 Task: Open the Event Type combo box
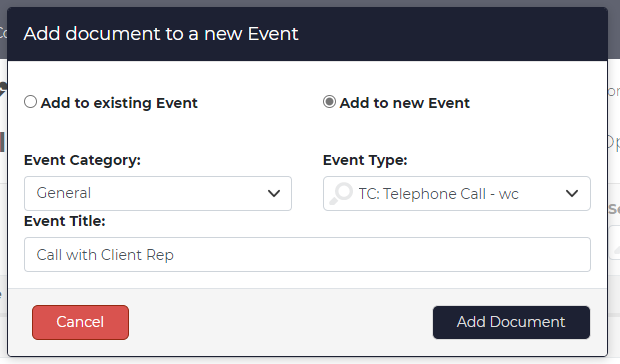pos(457,193)
